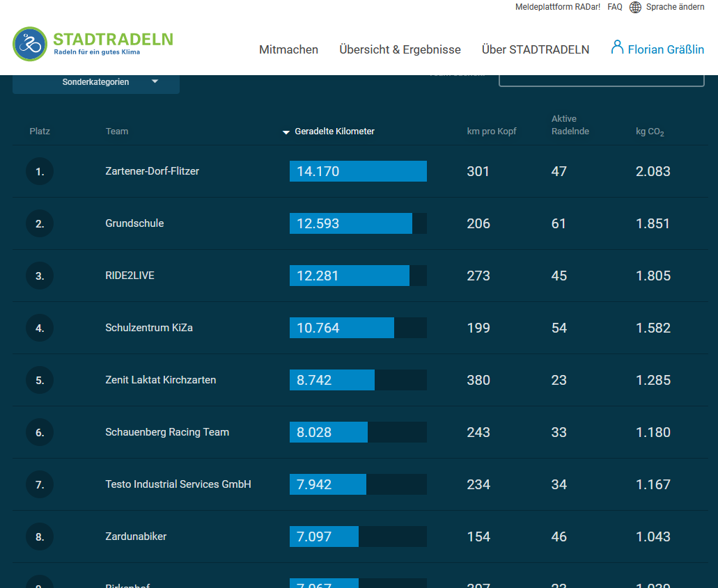
Task: Click active riders value 34
Action: coord(559,484)
